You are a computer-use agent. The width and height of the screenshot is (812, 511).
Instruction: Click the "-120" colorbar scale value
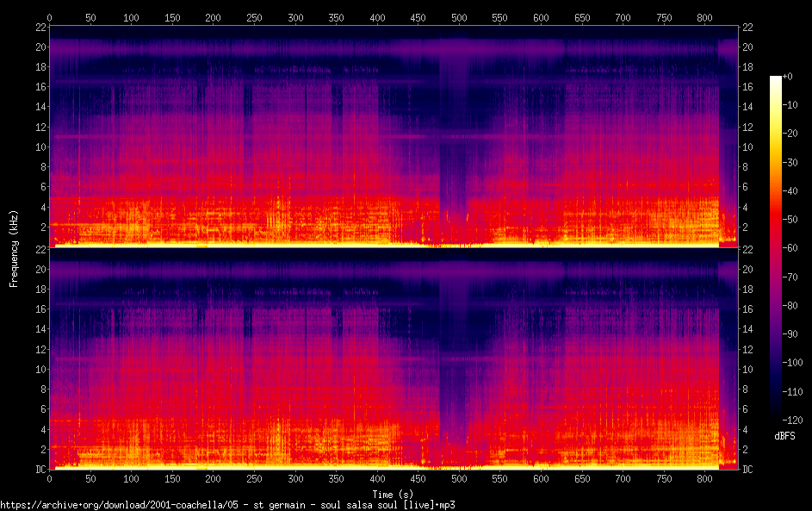[792, 421]
